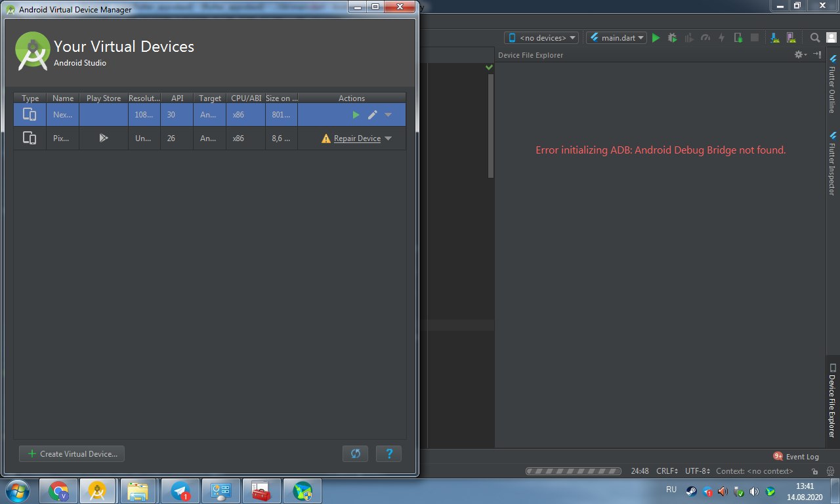Click the device type icon for Nexus row
The width and height of the screenshot is (840, 504).
pyautogui.click(x=30, y=114)
